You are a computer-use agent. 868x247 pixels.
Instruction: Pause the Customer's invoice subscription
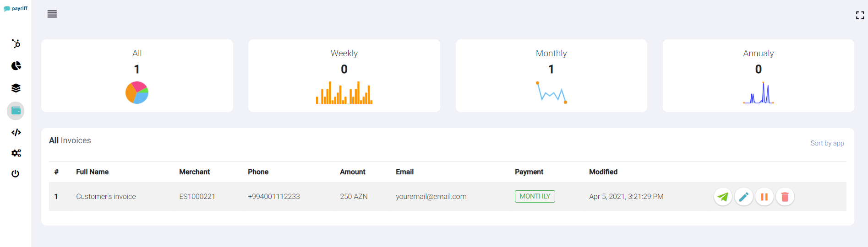pos(764,197)
